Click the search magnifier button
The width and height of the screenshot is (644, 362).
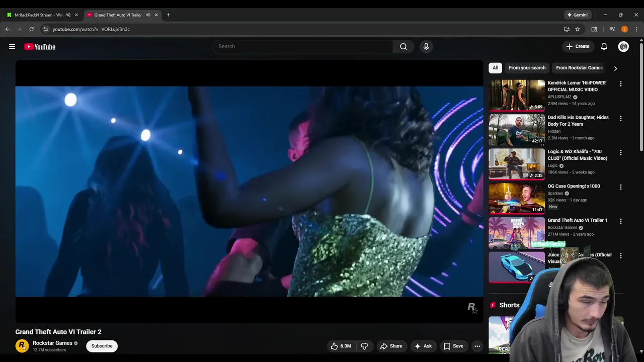(x=404, y=47)
